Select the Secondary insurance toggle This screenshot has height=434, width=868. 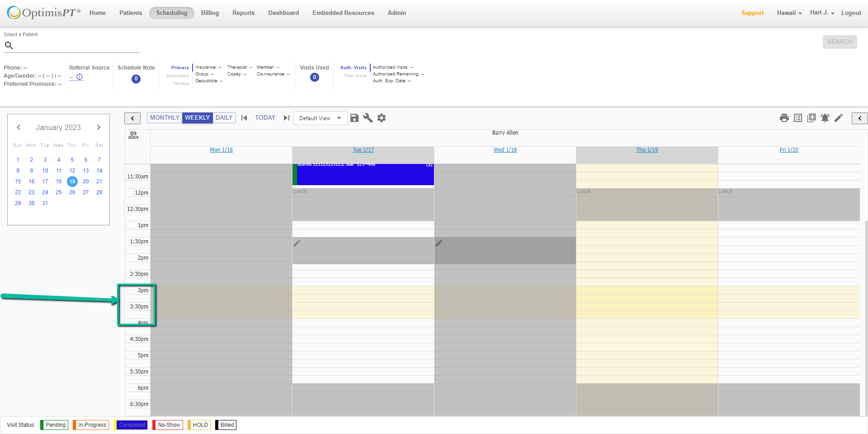178,76
